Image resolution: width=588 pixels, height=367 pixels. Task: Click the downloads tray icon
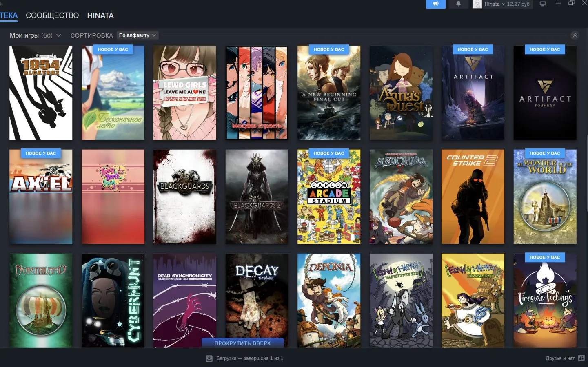209,358
